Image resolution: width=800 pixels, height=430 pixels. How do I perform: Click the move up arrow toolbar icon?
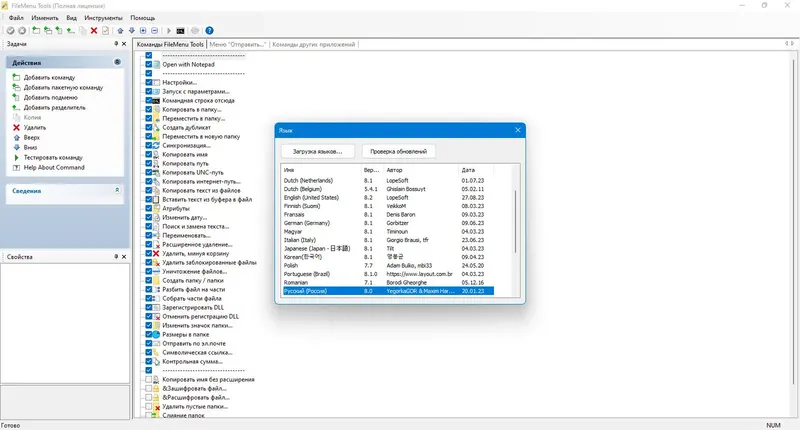coord(120,31)
